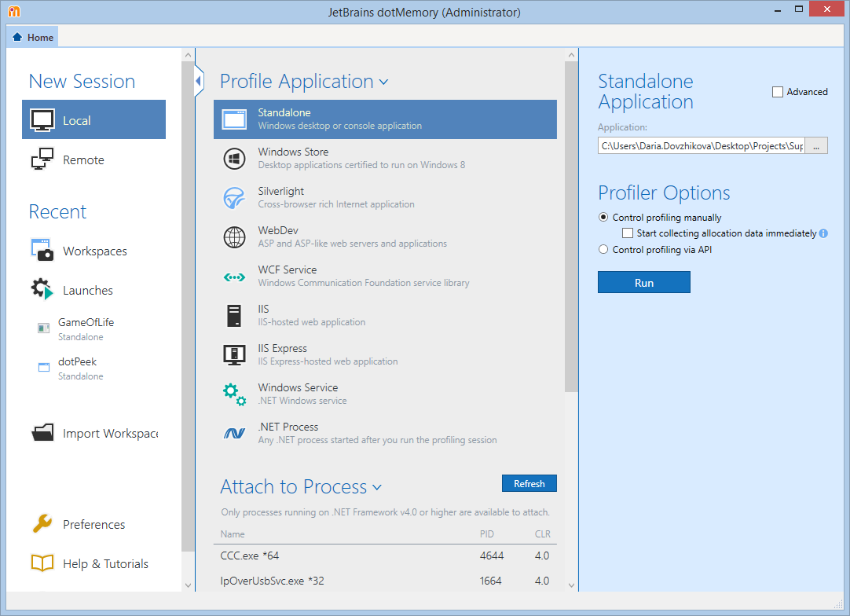This screenshot has height=616, width=850.
Task: Click the .NET Process icon
Action: pyautogui.click(x=235, y=433)
